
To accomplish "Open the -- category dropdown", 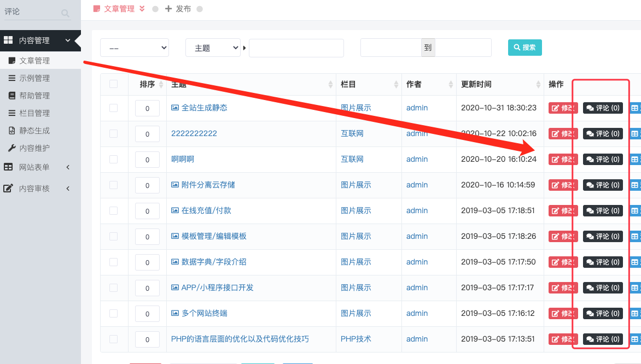I will (x=135, y=48).
